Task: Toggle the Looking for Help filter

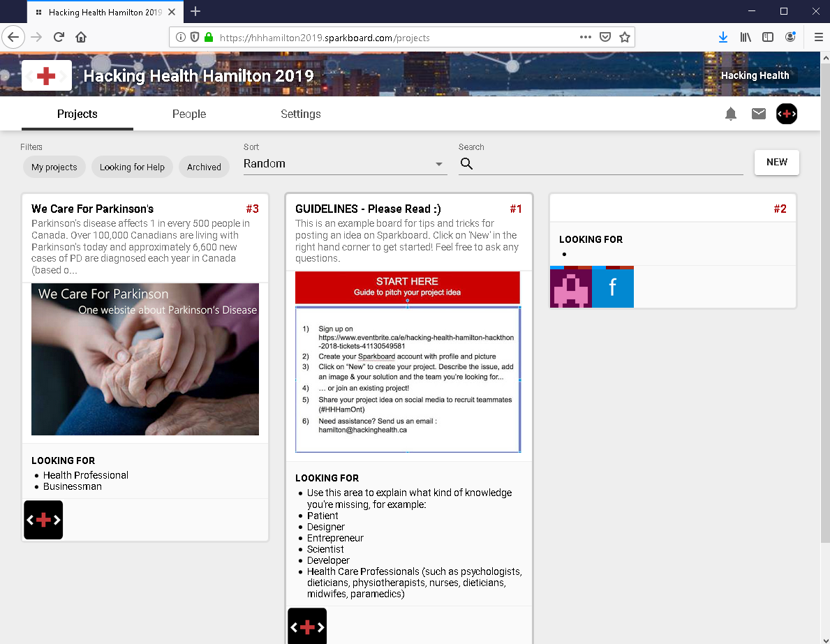Action: point(132,167)
